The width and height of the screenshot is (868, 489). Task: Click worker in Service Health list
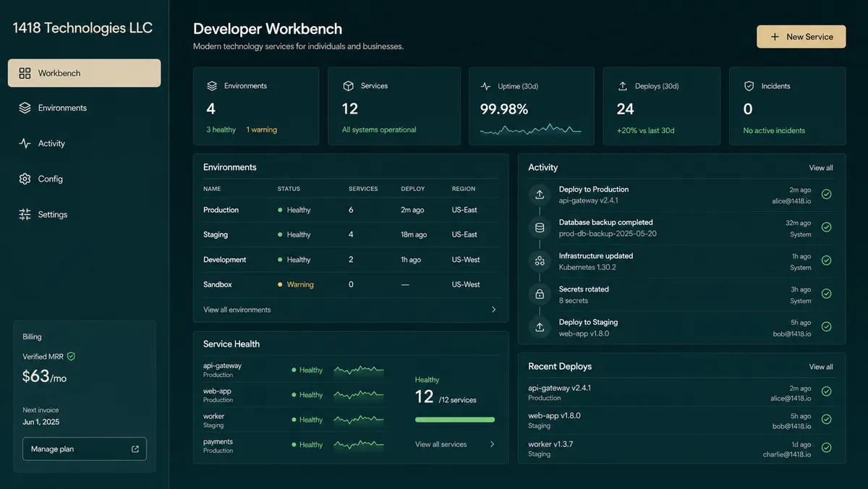[x=214, y=416]
